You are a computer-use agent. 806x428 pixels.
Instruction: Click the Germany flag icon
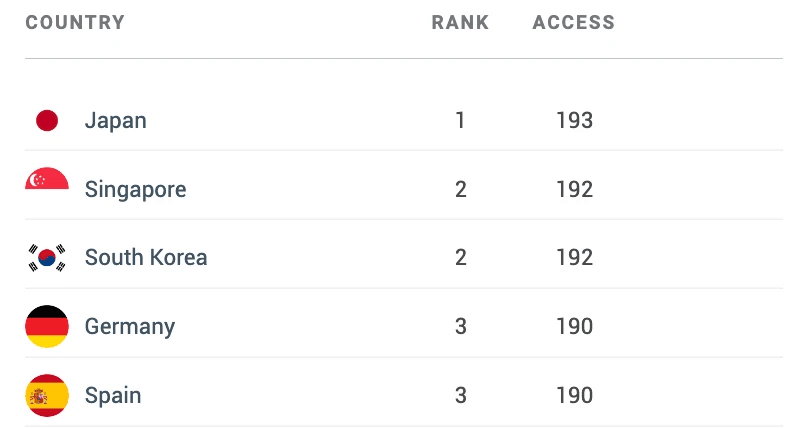46,326
